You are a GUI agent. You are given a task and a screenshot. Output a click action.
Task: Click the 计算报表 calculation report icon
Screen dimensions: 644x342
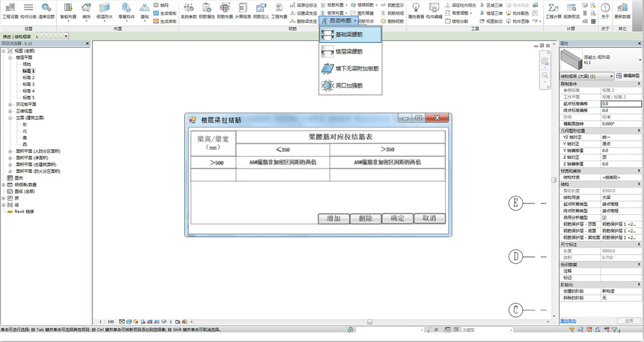pyautogui.click(x=242, y=10)
